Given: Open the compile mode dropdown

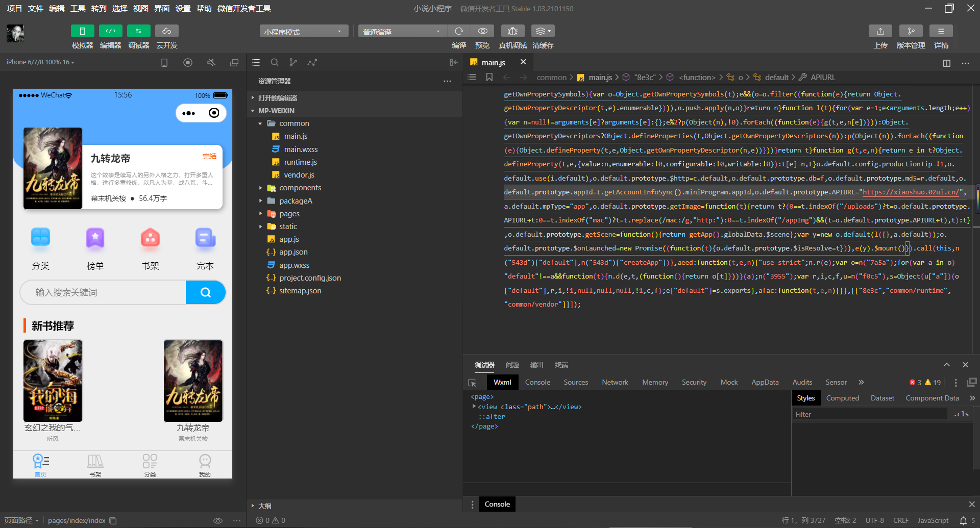Looking at the screenshot, I should click(402, 32).
